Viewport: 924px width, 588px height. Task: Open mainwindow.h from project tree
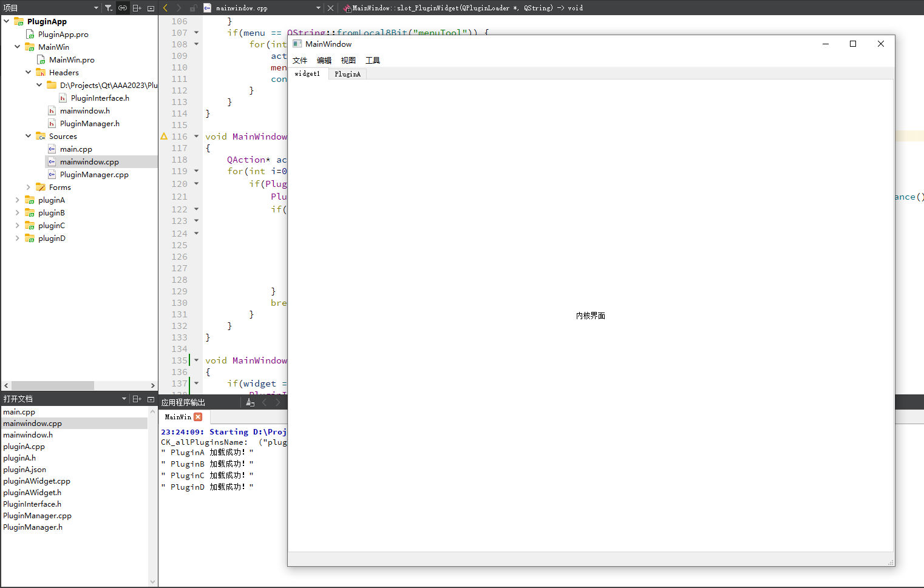pos(85,110)
